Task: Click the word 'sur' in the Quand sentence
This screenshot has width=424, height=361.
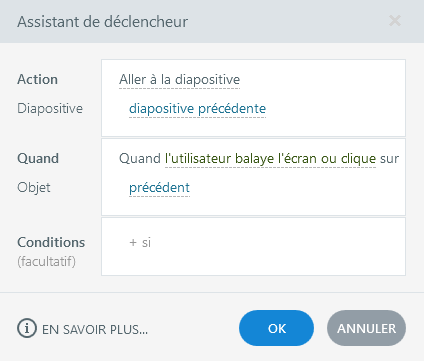Action: point(389,159)
